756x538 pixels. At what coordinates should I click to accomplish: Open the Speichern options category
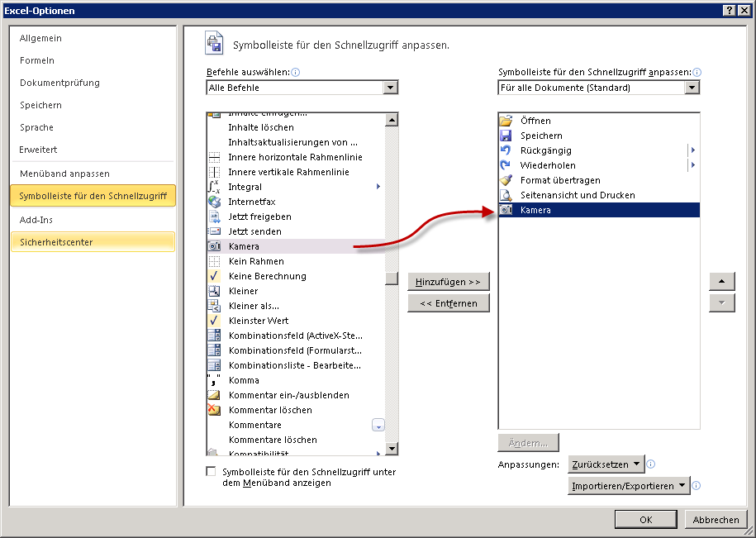click(x=40, y=105)
